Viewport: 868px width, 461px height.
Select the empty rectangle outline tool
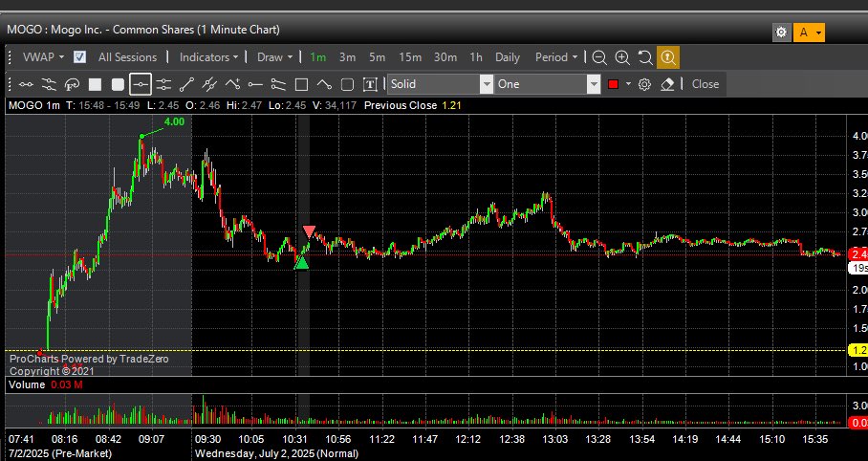[x=301, y=84]
